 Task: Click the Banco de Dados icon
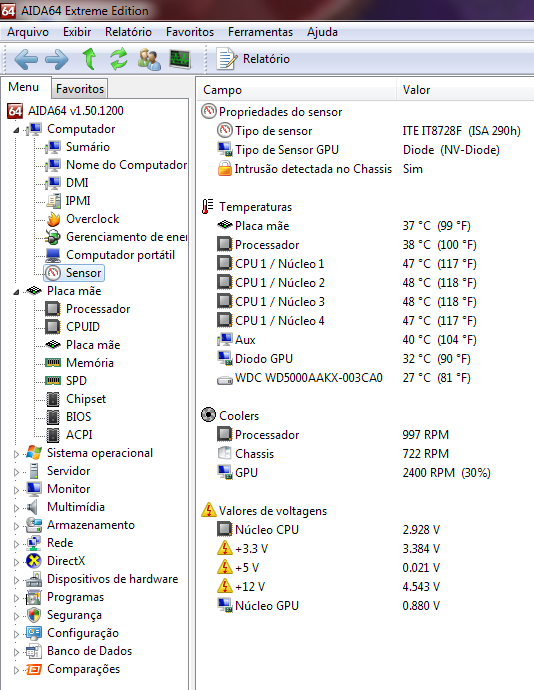tap(34, 652)
